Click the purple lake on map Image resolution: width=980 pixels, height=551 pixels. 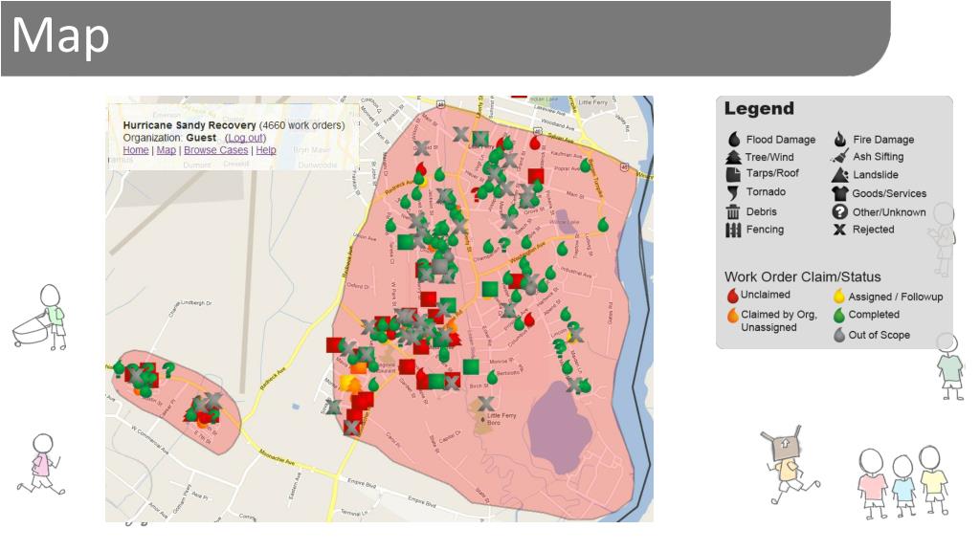coord(559,428)
